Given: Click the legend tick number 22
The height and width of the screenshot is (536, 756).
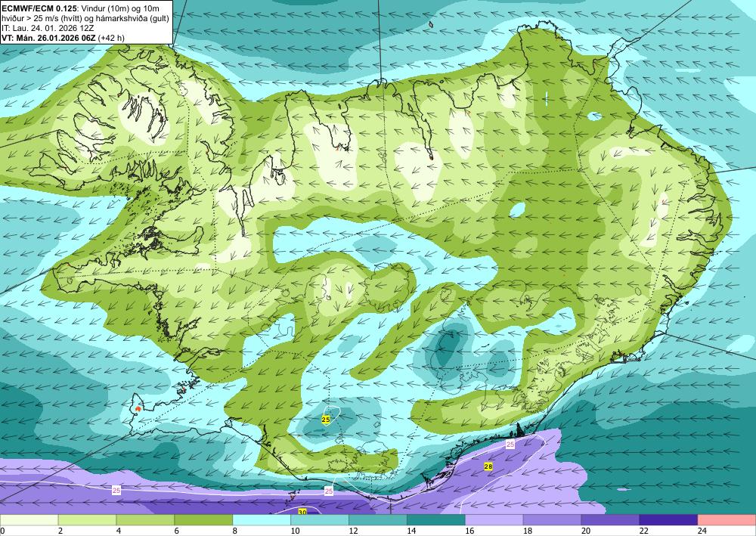Looking at the screenshot, I should (x=643, y=531).
